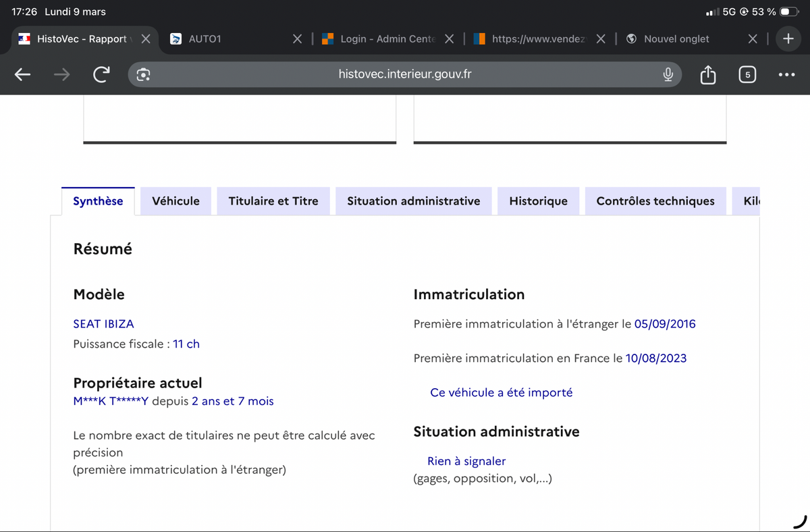The image size is (810, 532).
Task: Open the Titulaire et Titre tab
Action: point(273,201)
